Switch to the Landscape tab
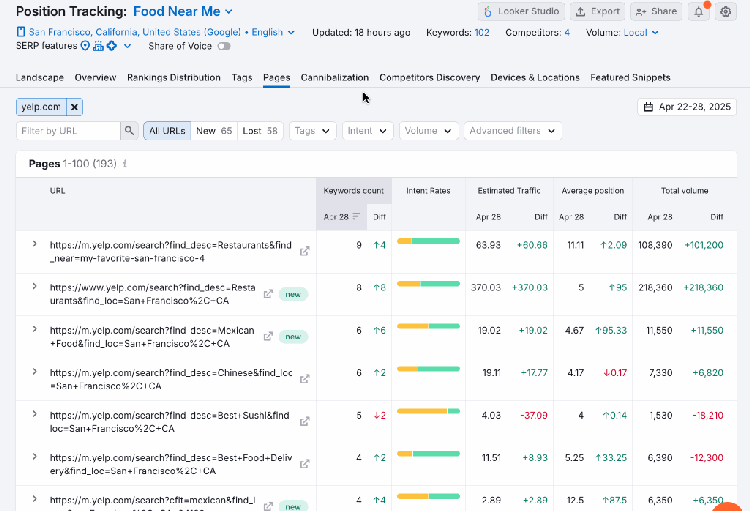 40,78
